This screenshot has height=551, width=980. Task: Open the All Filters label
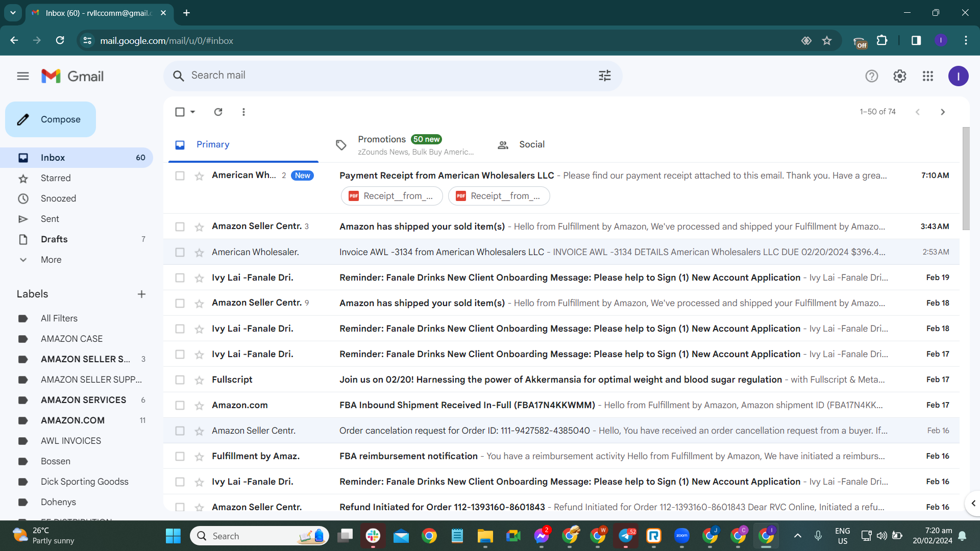point(59,318)
